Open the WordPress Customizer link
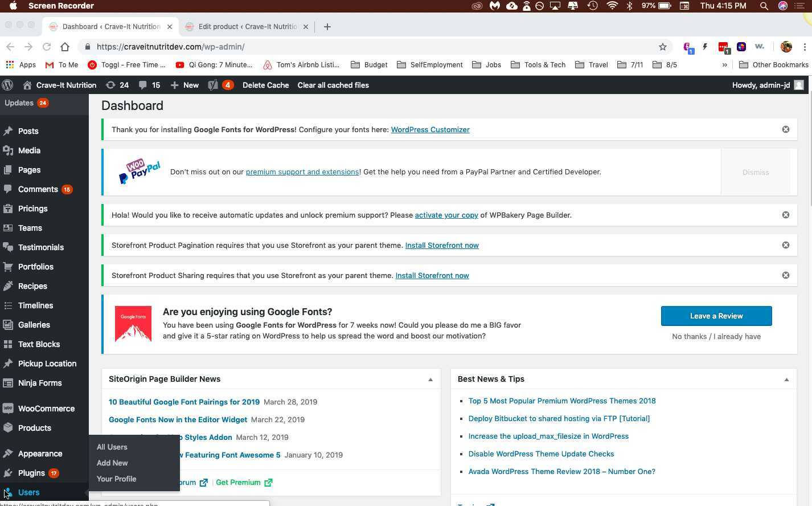The image size is (812, 506). 430,129
